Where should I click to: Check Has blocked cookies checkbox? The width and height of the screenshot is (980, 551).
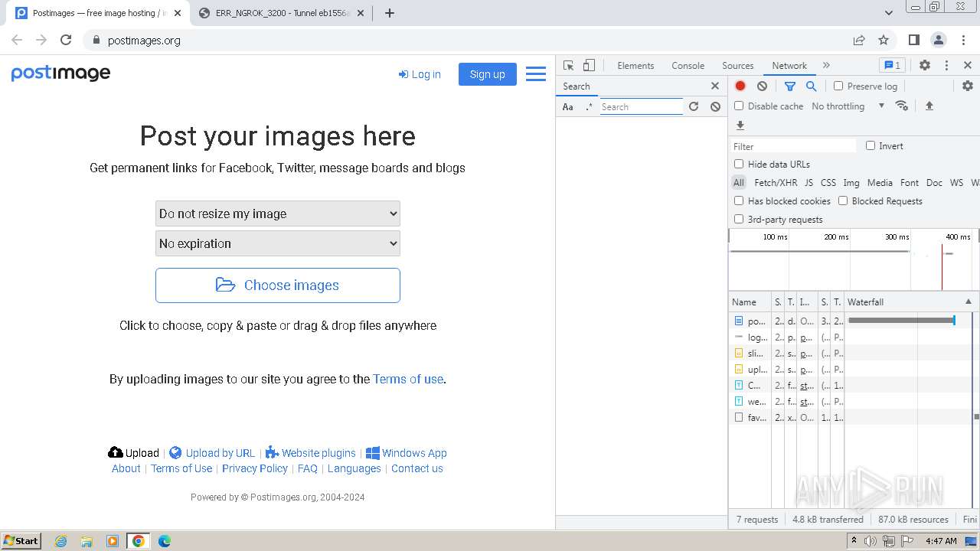pyautogui.click(x=739, y=201)
